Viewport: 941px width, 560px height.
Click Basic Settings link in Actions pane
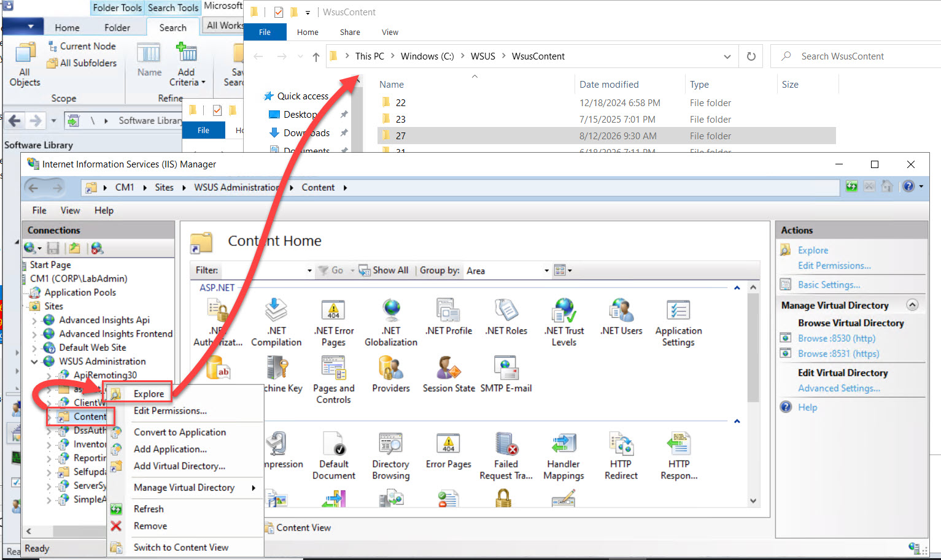(829, 285)
